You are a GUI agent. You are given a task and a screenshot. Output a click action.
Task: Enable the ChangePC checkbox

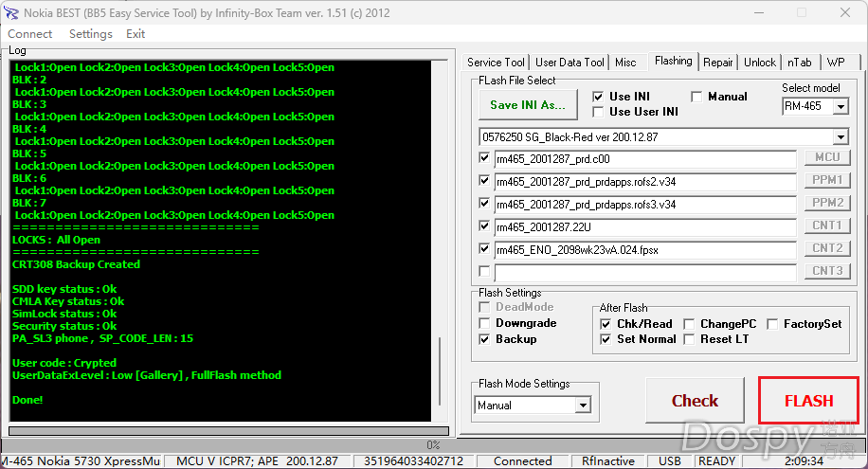pos(689,324)
